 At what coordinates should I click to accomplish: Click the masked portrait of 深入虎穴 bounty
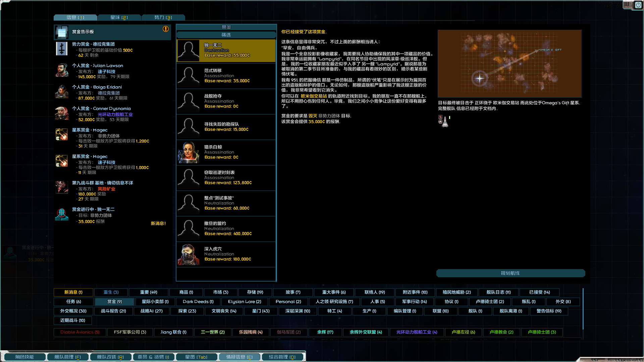188,254
